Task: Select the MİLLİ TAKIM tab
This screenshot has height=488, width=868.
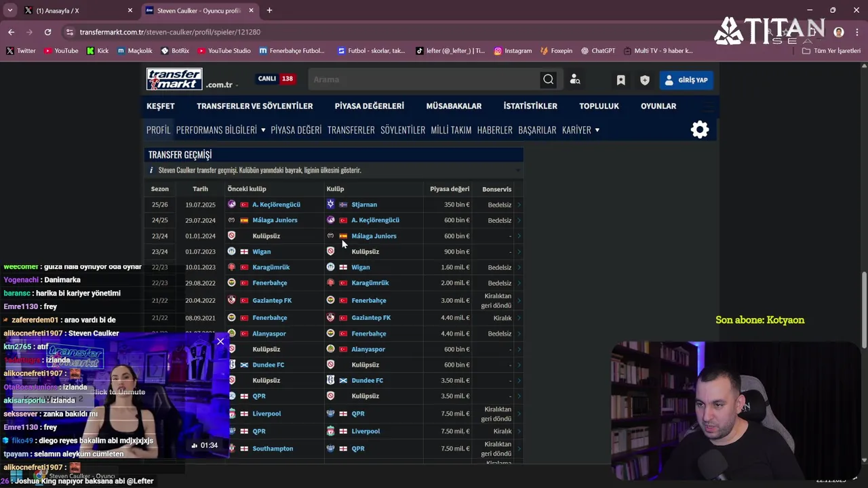Action: (451, 129)
